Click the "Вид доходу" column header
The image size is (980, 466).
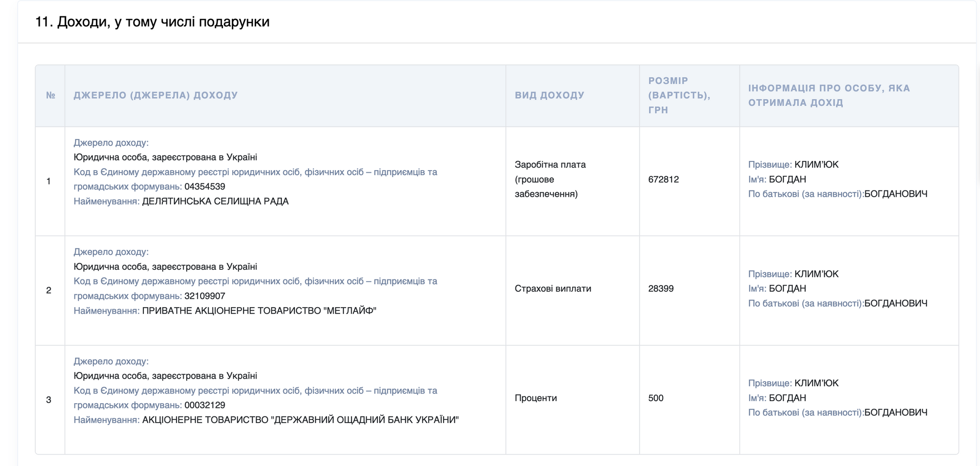pos(549,96)
